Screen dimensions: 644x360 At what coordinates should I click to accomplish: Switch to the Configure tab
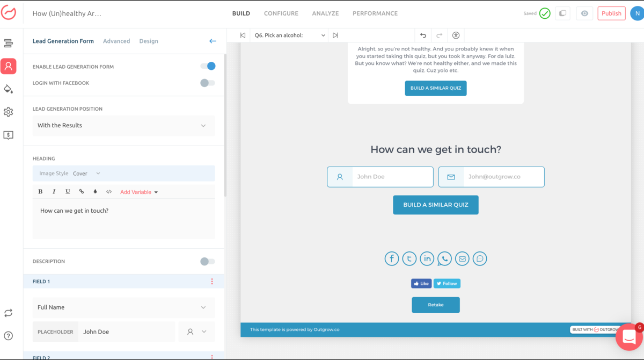coord(281,13)
